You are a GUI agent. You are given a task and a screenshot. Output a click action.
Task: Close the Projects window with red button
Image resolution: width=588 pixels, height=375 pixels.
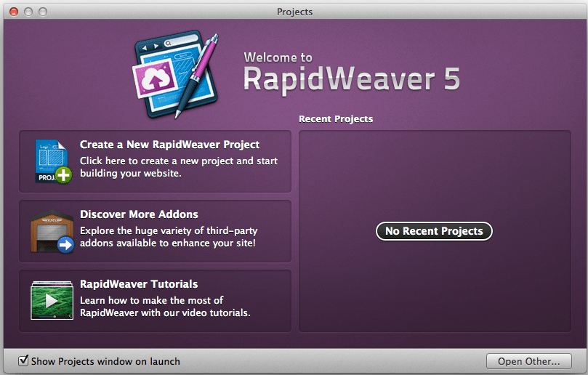14,12
